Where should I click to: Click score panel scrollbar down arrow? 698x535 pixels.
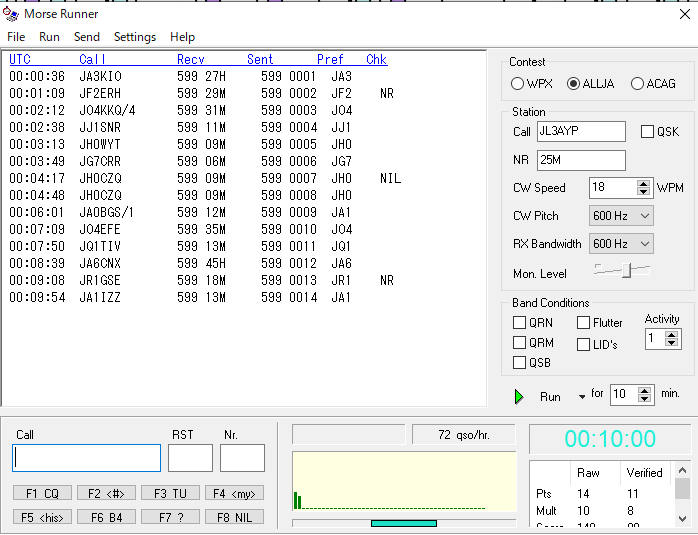pyautogui.click(x=682, y=519)
